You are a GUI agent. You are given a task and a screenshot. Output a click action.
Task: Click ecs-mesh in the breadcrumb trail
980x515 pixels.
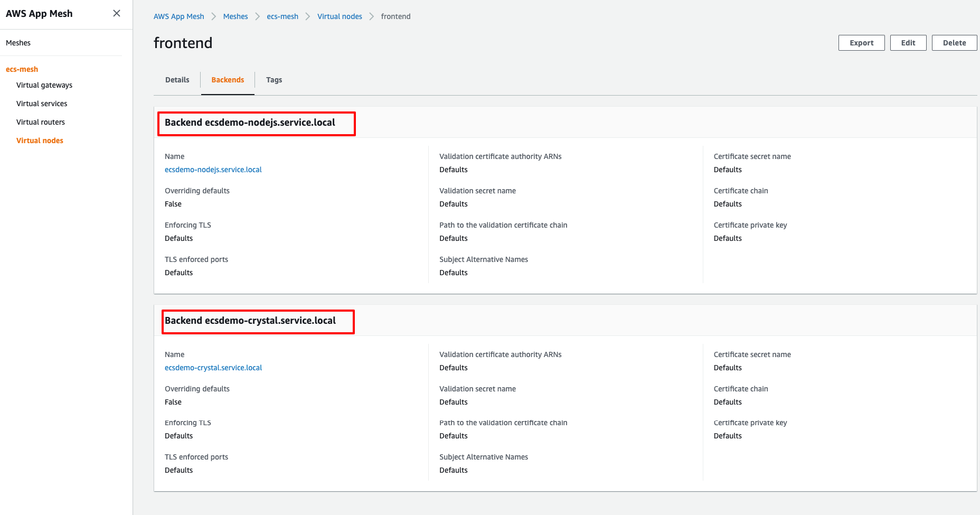point(282,16)
